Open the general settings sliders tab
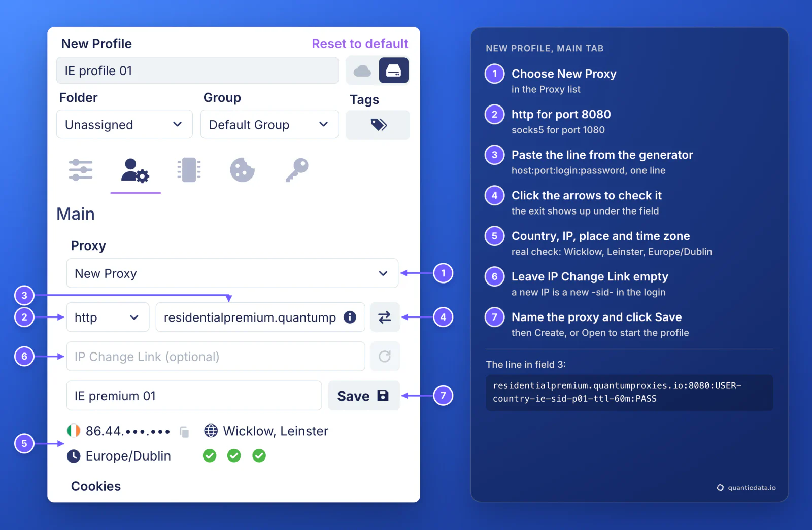 pyautogui.click(x=81, y=170)
